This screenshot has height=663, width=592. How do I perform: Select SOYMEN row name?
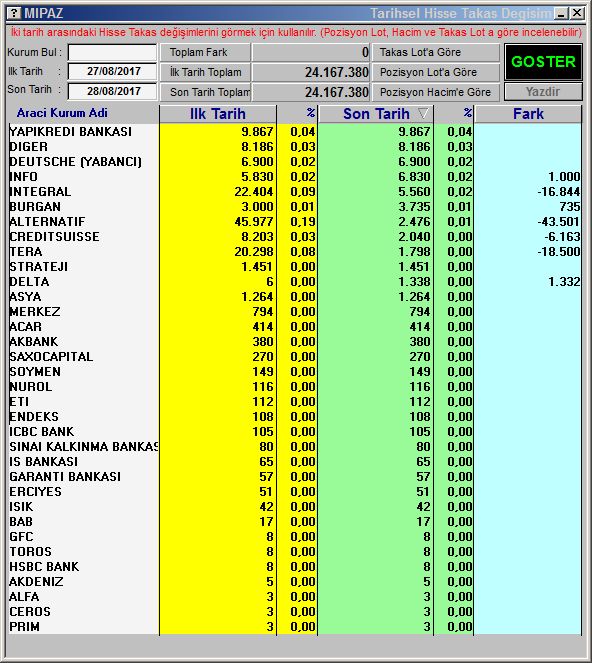tap(35, 372)
